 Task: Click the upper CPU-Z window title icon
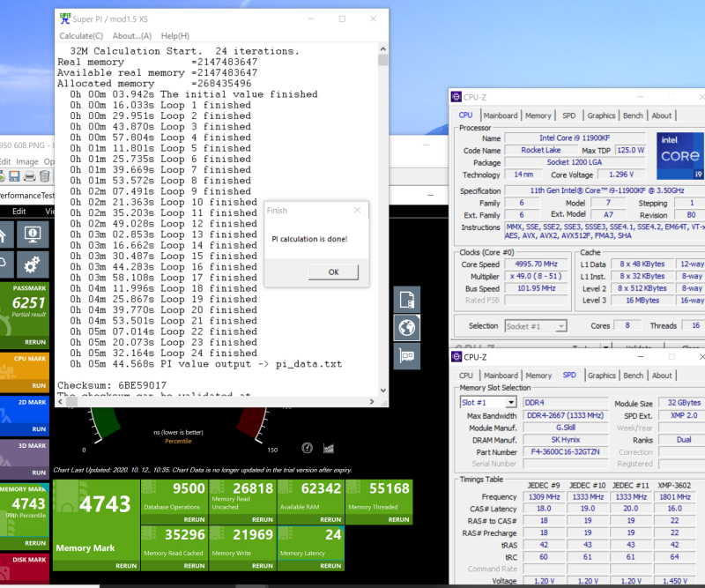(x=456, y=97)
